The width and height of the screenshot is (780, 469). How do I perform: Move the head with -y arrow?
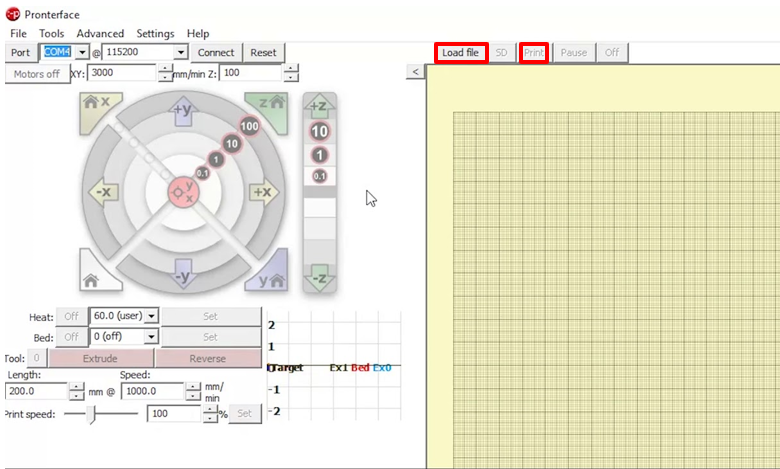click(x=183, y=274)
